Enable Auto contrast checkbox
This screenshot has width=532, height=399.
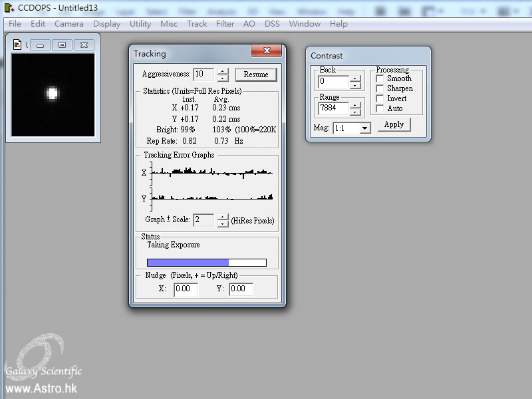(380, 108)
